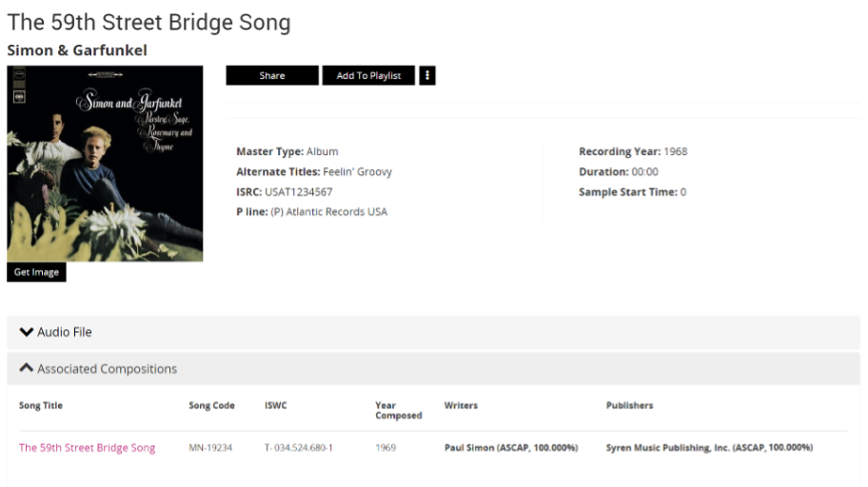Image resolution: width=868 pixels, height=487 pixels.
Task: Click the Share button
Action: pos(272,76)
